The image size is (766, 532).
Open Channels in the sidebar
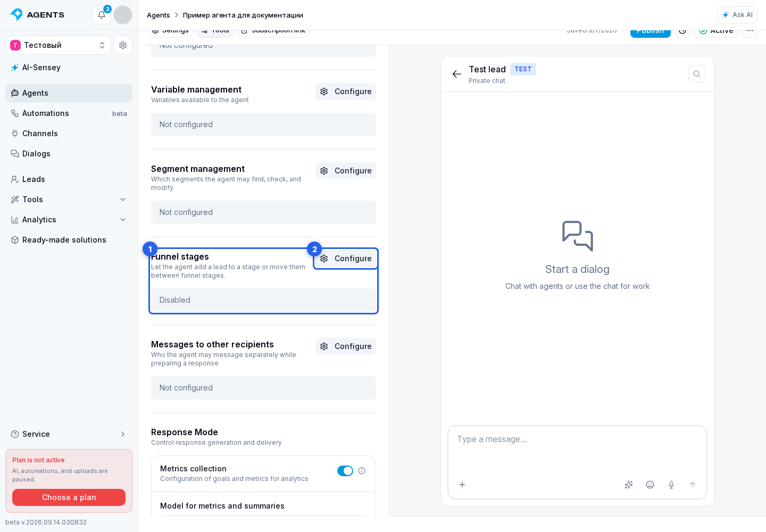pos(69,134)
